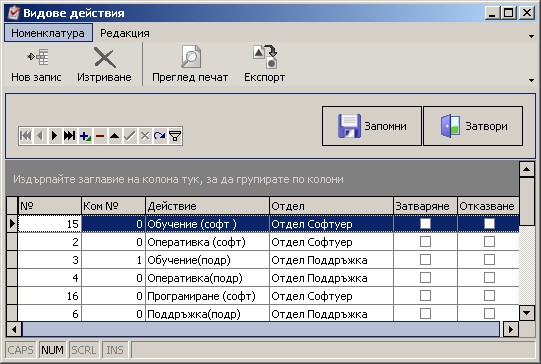
Task: Sort by Действие column header
Action: [207, 206]
